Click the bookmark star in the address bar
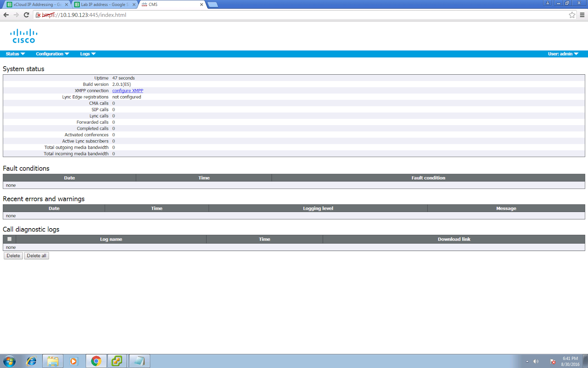This screenshot has height=368, width=588. pos(572,15)
